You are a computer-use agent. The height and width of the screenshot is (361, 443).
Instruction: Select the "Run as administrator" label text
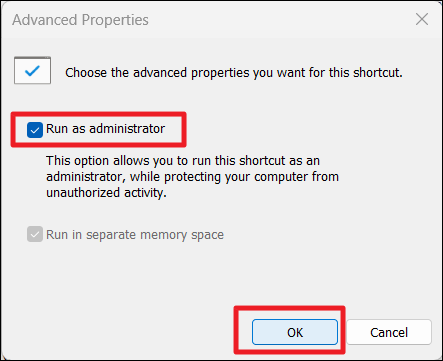[105, 129]
